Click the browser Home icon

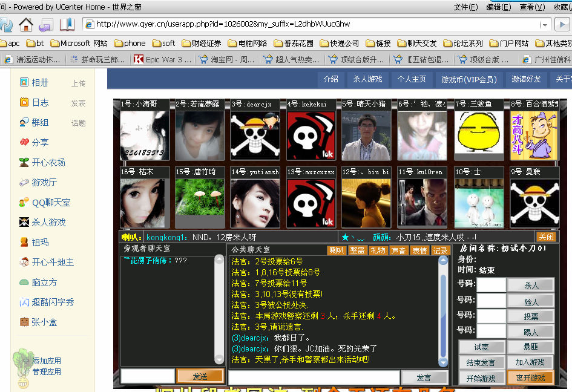click(x=26, y=24)
